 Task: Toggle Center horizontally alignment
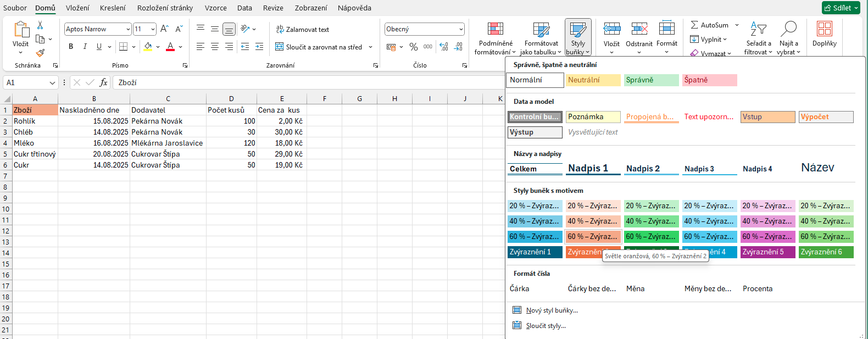(215, 47)
